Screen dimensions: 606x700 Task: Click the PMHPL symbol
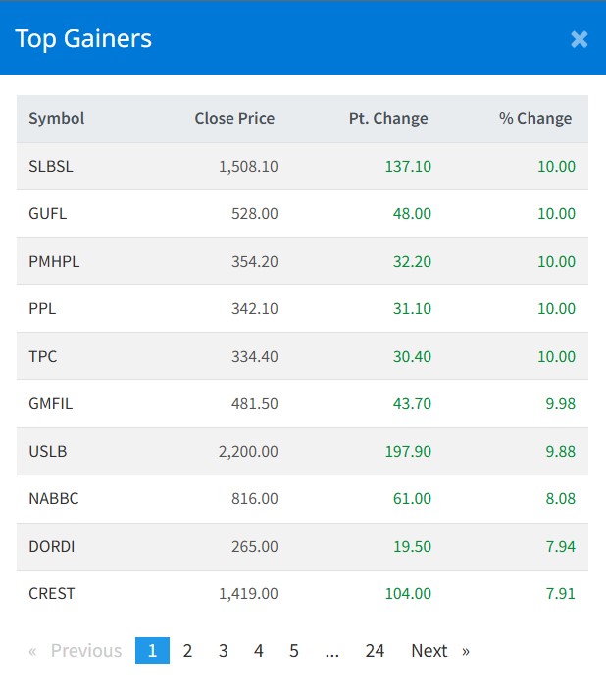click(x=53, y=261)
